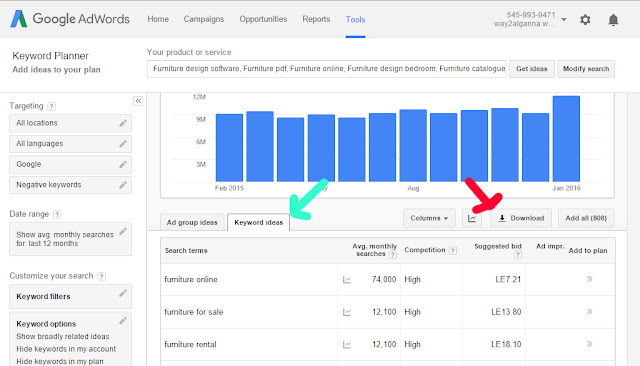Edit All languages pencil icon
Viewport: 640px width, 366px height.
point(123,144)
